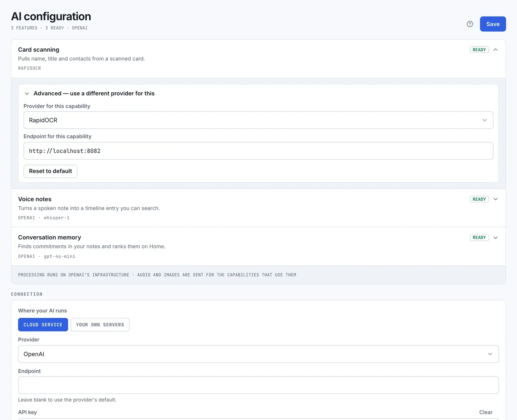
Task: Click the 'Advanced — use a different provider' heading
Action: 94,94
